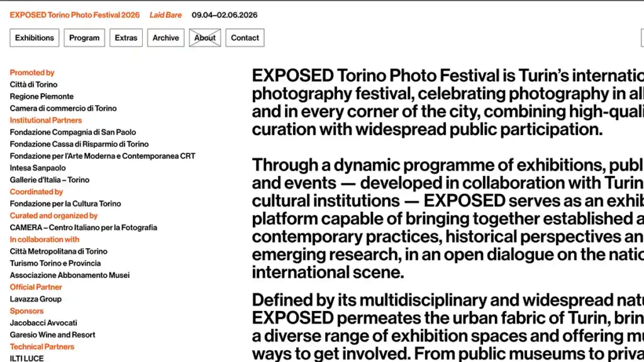Click the EXPOSED Torino Photo Festival 2026 title
Image resolution: width=644 pixels, height=362 pixels.
point(75,15)
